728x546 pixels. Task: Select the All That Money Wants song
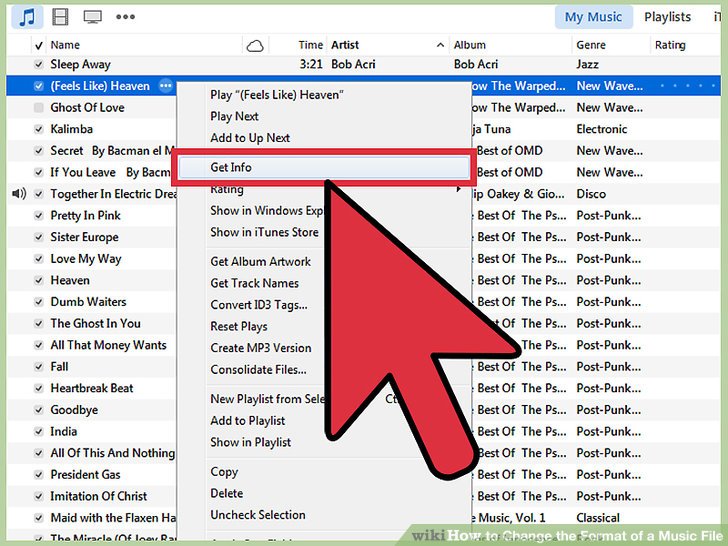(x=108, y=345)
